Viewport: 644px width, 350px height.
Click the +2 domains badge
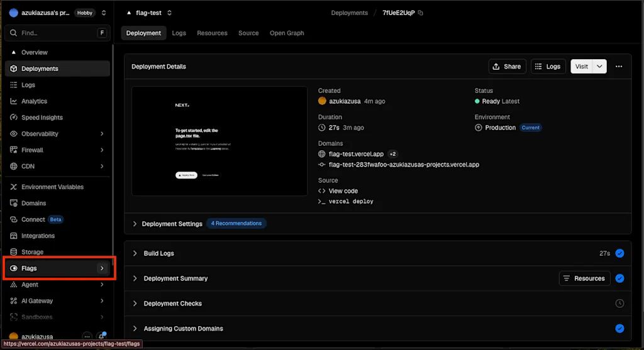(x=392, y=154)
